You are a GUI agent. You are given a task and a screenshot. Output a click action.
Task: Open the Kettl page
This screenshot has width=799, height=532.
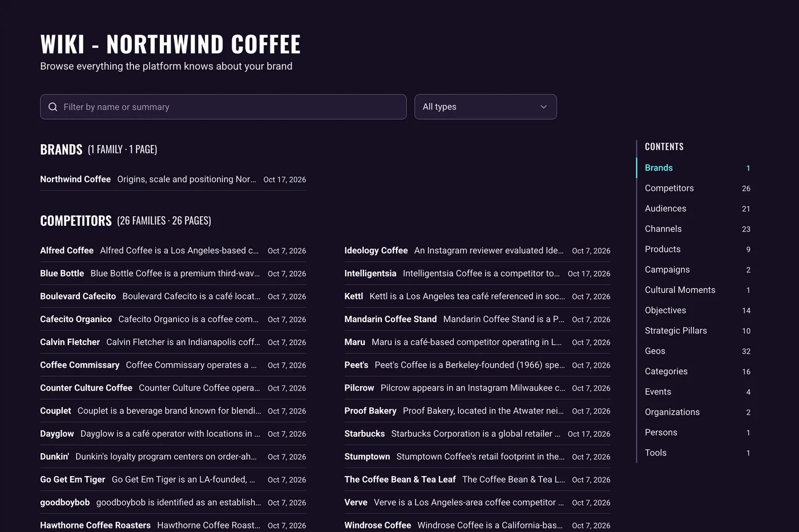(x=477, y=297)
